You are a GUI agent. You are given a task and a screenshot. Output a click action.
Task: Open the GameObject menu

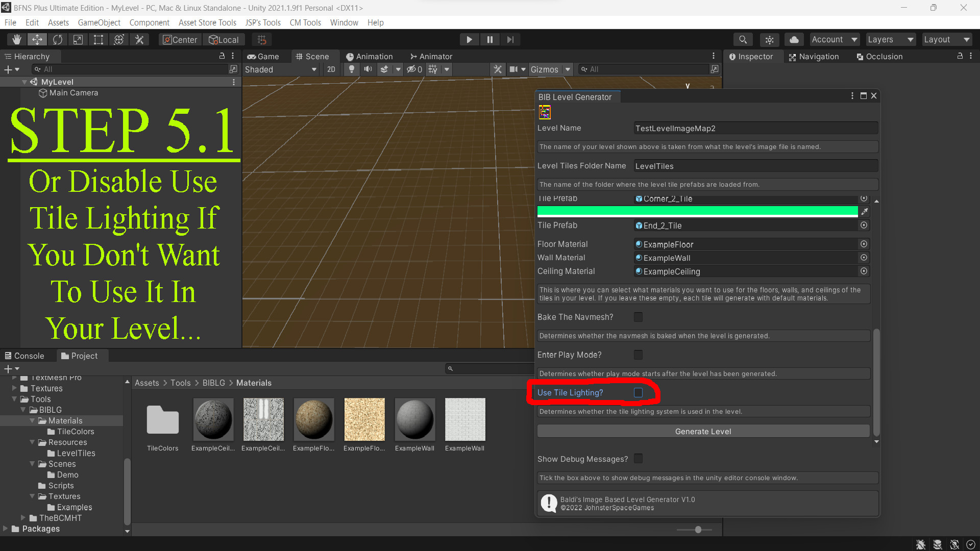click(99, 22)
